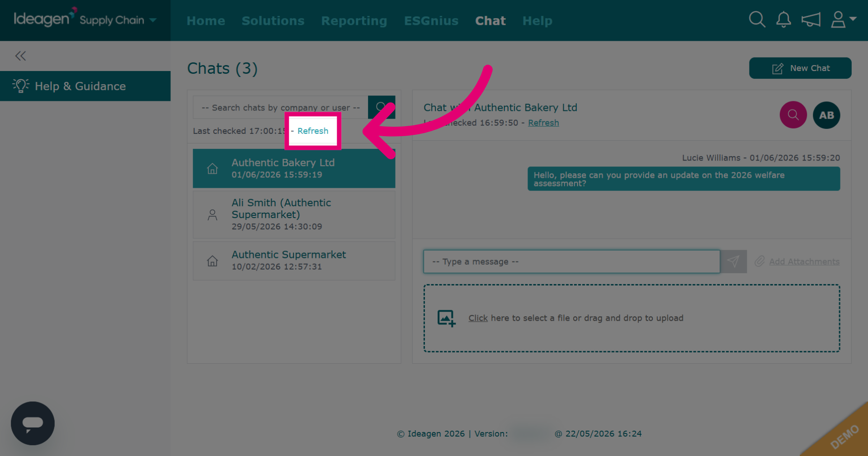
Task: Open Help & Guidance in sidebar
Action: (x=85, y=86)
